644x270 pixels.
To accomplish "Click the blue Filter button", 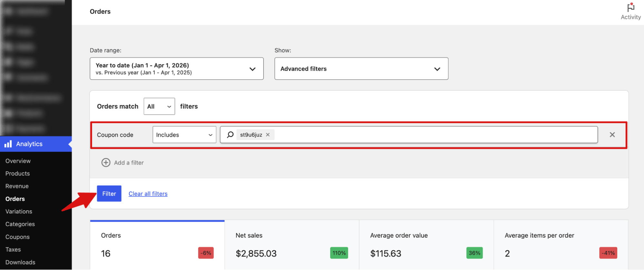I will [109, 194].
